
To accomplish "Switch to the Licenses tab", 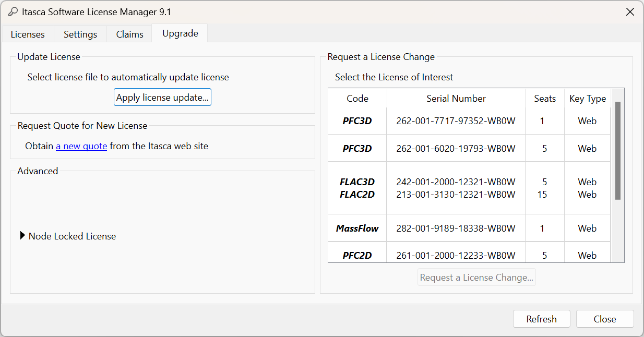I will pyautogui.click(x=28, y=34).
